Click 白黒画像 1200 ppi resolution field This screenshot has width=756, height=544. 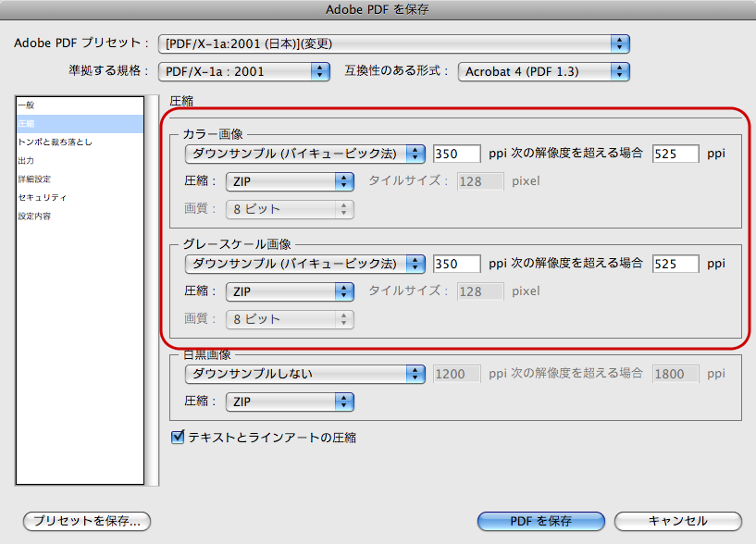coord(456,374)
